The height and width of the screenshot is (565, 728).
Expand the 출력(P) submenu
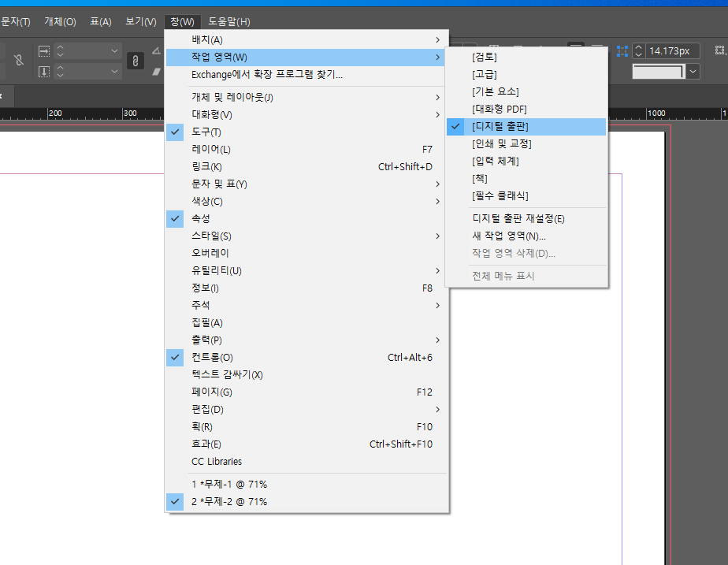coord(305,340)
